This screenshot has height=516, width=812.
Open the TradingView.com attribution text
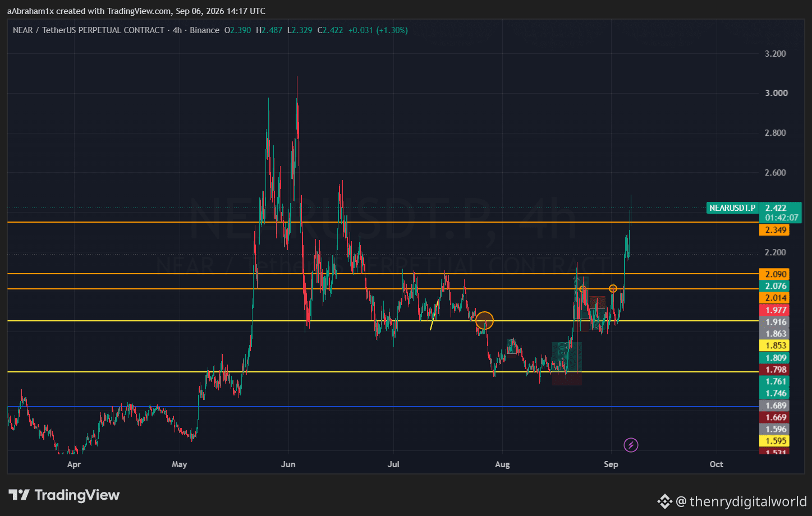point(139,11)
